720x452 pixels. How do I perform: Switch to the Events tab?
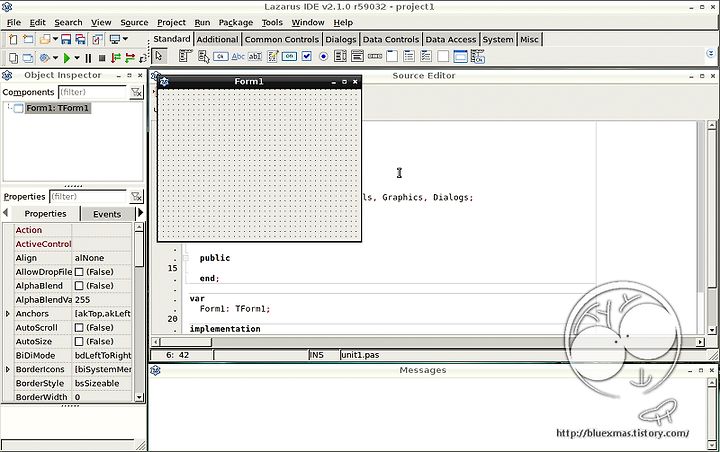pyautogui.click(x=107, y=214)
